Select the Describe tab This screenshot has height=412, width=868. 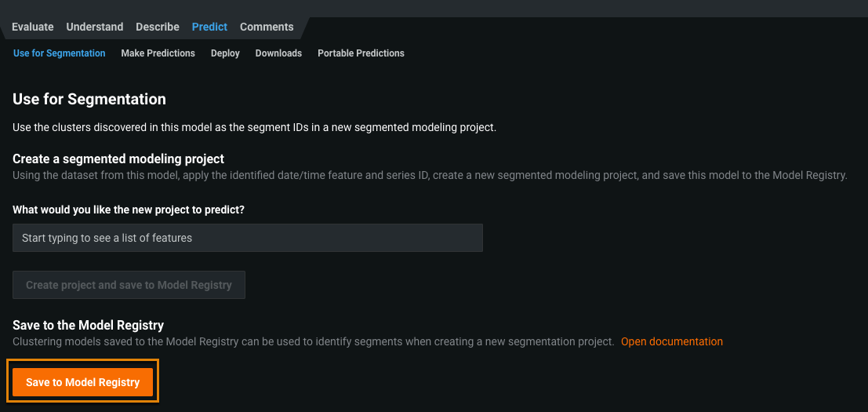click(x=157, y=27)
